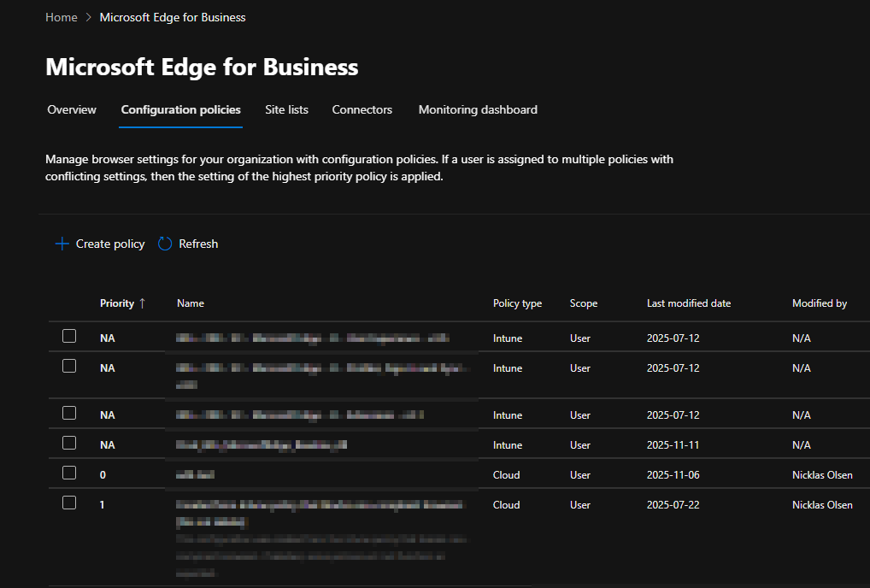The image size is (870, 588).
Task: Tick the checkbox for priority 0 policy
Action: point(69,473)
